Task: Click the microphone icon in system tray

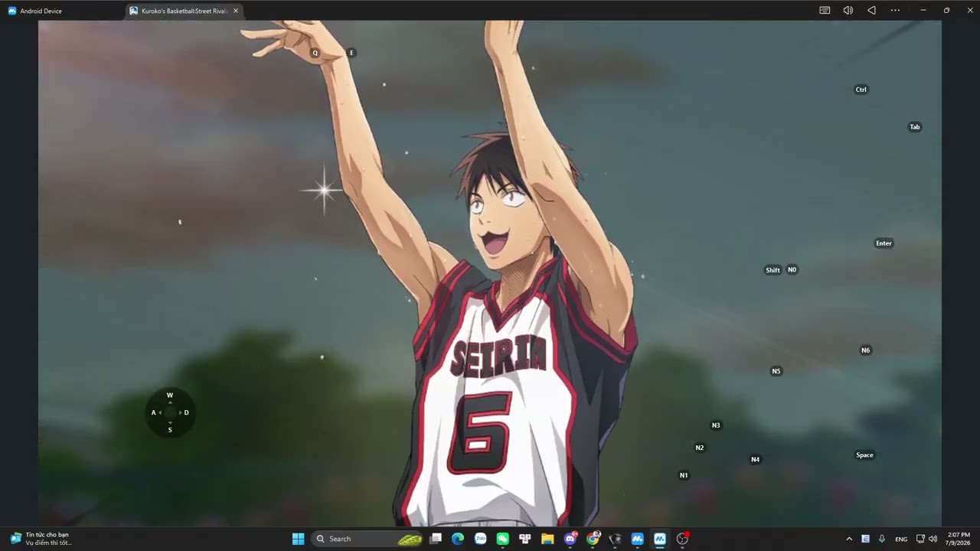Action: coord(882,539)
